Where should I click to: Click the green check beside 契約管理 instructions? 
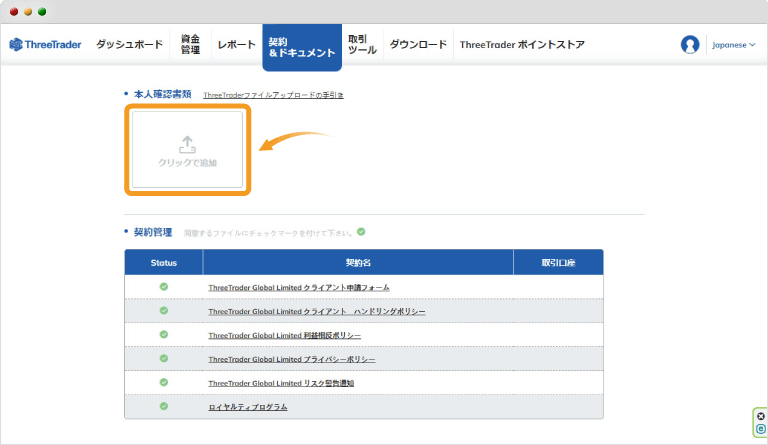(361, 232)
